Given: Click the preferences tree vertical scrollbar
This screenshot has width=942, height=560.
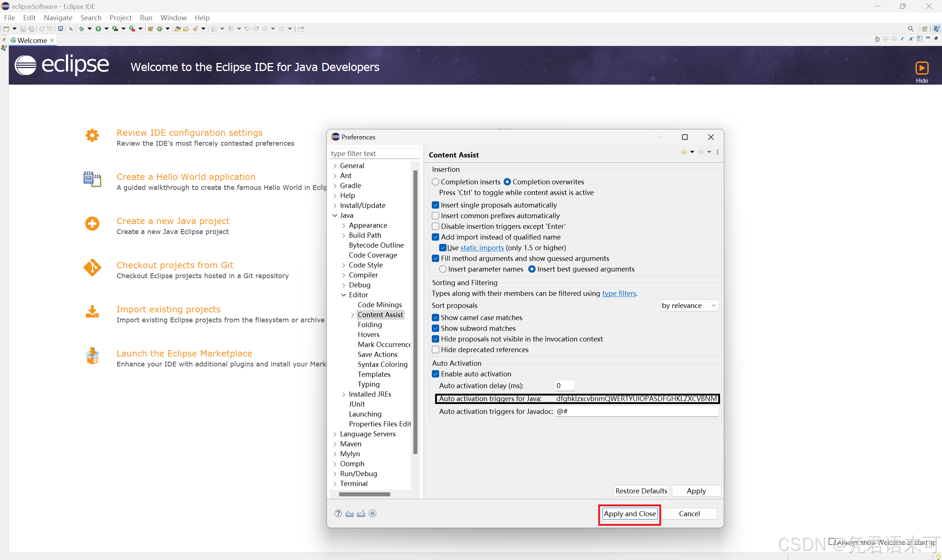Looking at the screenshot, I should click(415, 312).
